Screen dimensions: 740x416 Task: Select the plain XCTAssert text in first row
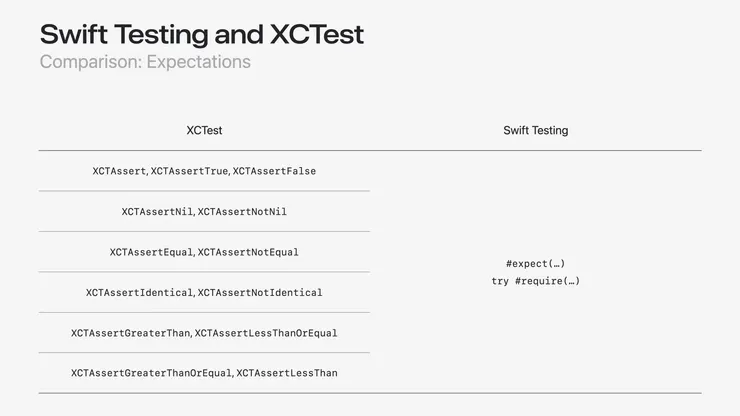[x=119, y=171]
